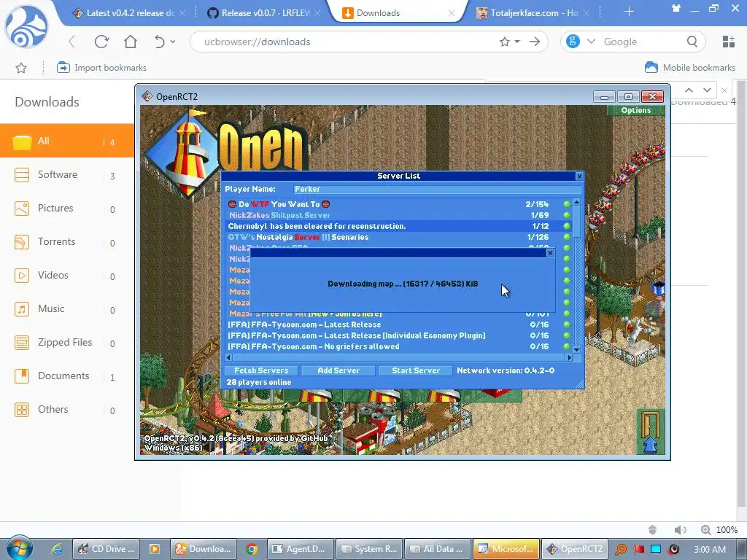Select Zipped Files downloads category
747x560 pixels.
tap(66, 343)
